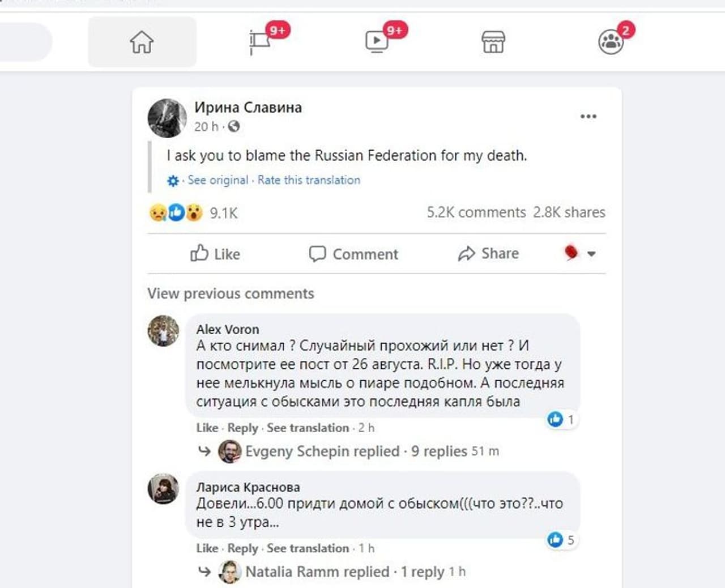Open the Marketplace storefront icon
The width and height of the screenshot is (725, 588).
pos(493,42)
